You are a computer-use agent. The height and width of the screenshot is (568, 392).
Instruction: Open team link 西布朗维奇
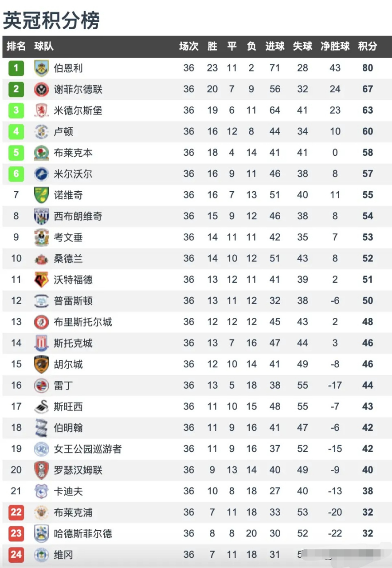pos(78,217)
